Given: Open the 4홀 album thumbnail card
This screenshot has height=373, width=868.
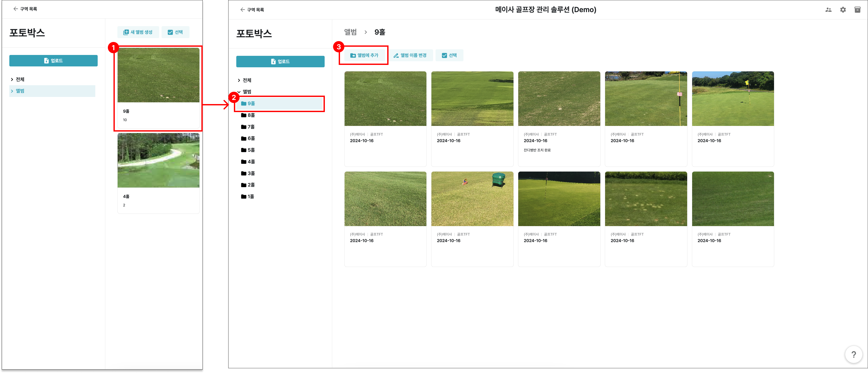Looking at the screenshot, I should pyautogui.click(x=158, y=161).
